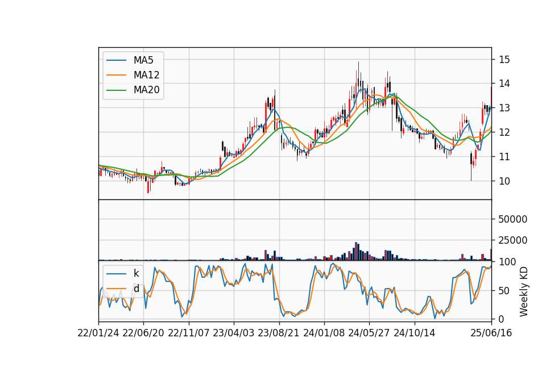Click the blue k legend line sample
The image size is (546, 392).
(x=117, y=274)
